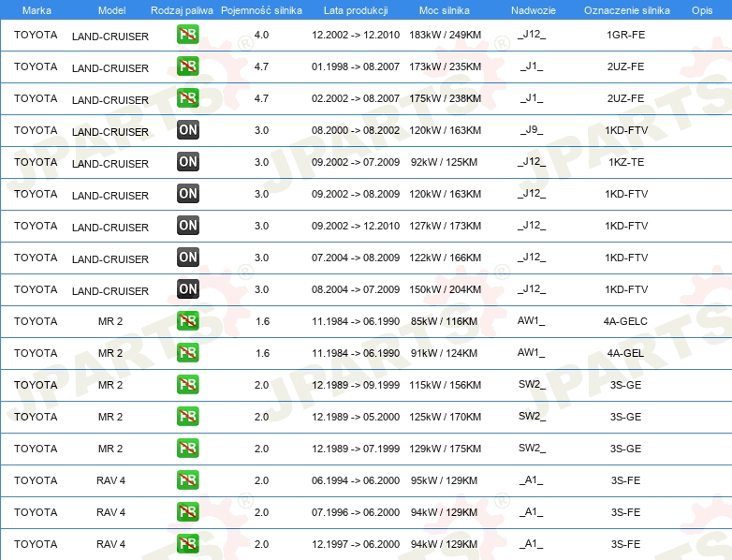Click power value 85kW / 116KM
Image resolution: width=732 pixels, height=560 pixels.
[444, 321]
